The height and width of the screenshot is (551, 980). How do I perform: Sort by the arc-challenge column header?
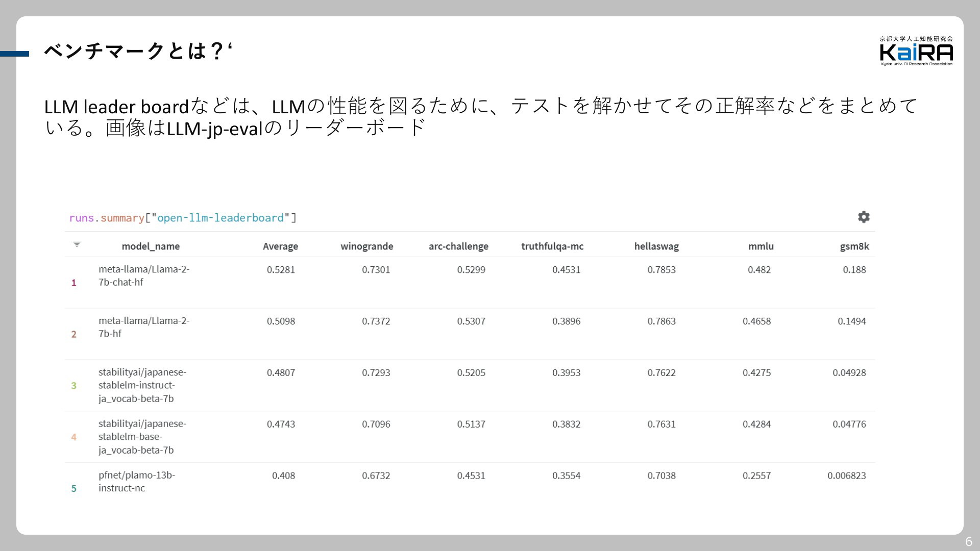pos(458,246)
